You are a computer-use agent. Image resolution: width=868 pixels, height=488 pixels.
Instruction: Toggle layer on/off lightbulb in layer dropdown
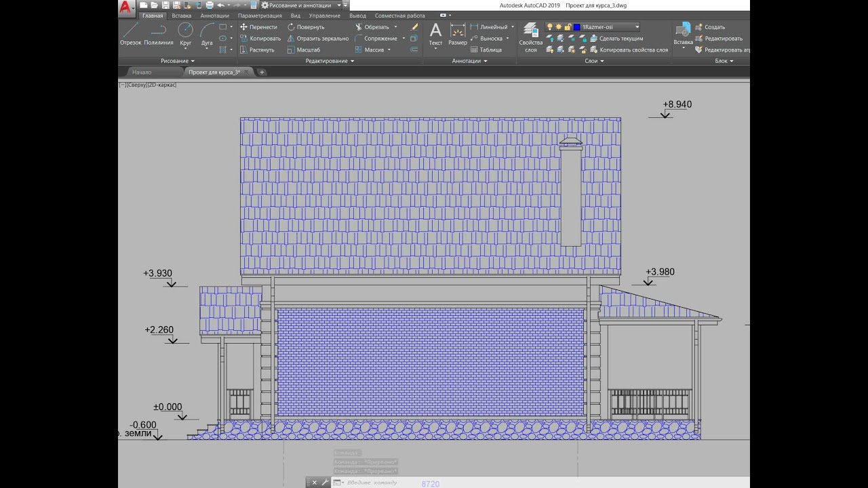click(550, 27)
